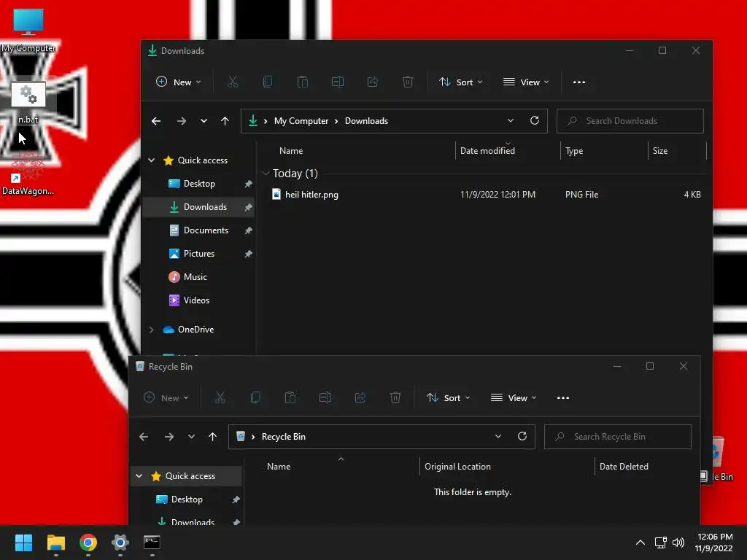Click the Paste icon in Downloads toolbar
Image resolution: width=747 pixels, height=560 pixels.
[x=303, y=82]
